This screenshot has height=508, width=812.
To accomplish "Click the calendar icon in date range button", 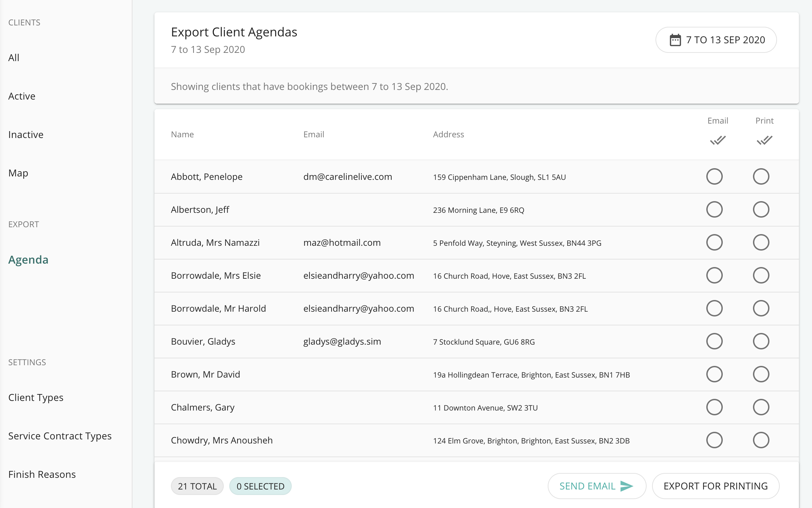I will pos(675,40).
